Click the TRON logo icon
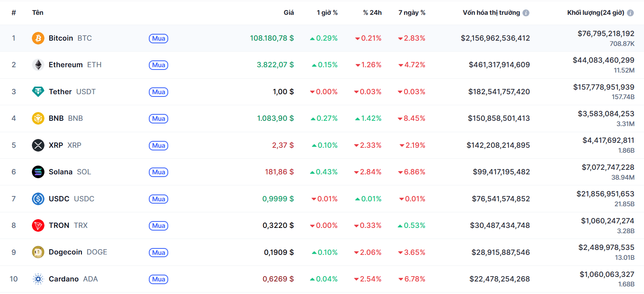Screen dimensions: 644x294 pos(38,226)
